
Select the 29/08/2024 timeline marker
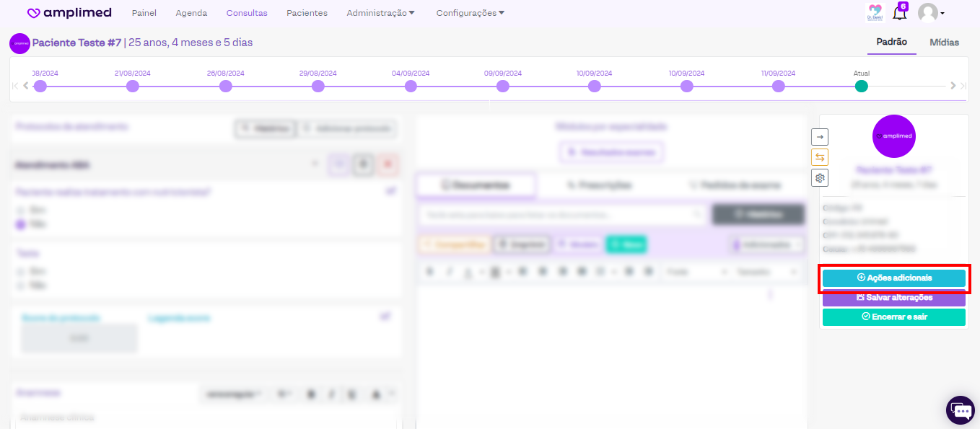coord(318,87)
